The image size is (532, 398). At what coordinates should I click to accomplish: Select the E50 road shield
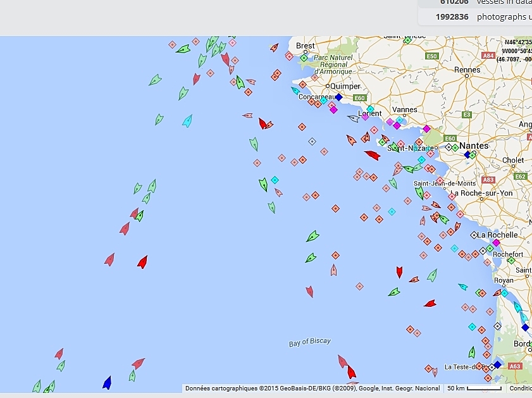click(431, 56)
